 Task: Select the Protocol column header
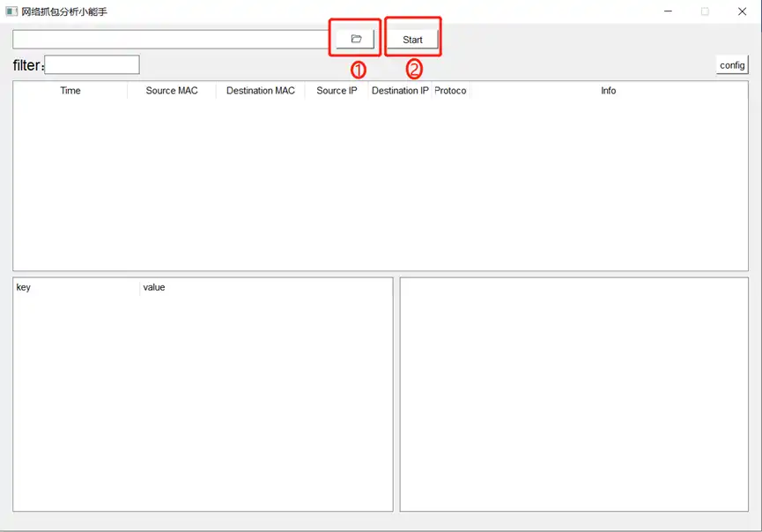450,91
